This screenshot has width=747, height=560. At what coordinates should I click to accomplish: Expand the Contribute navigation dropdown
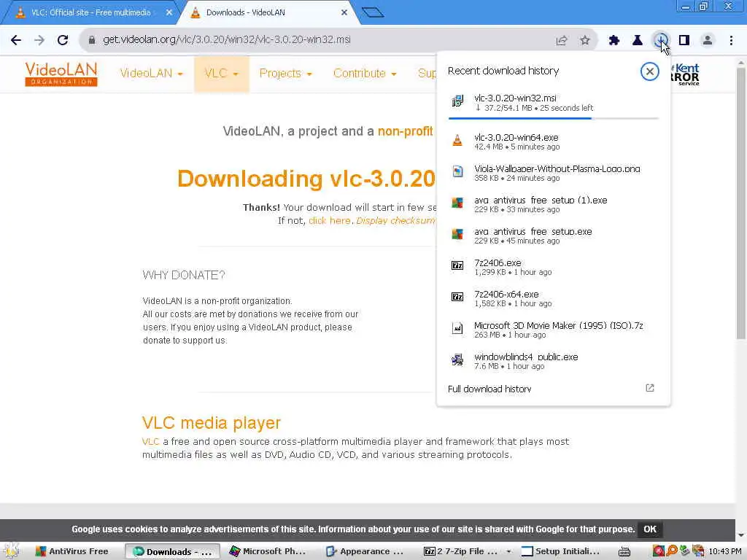pos(365,74)
